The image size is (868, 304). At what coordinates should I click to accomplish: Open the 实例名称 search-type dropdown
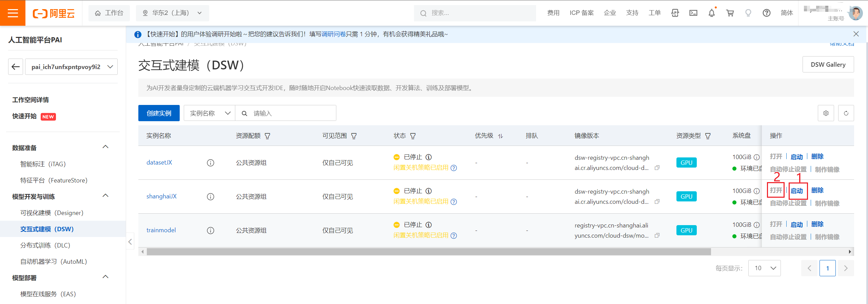[210, 113]
